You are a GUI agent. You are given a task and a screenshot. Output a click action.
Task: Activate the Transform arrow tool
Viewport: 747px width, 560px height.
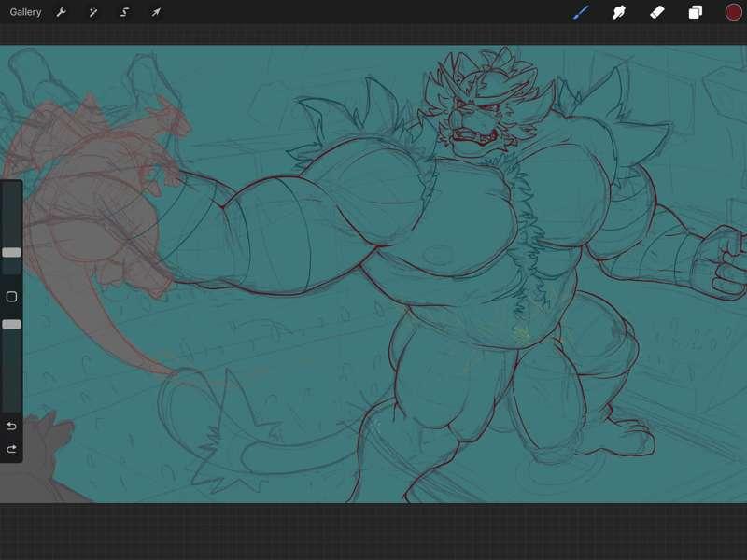click(156, 12)
